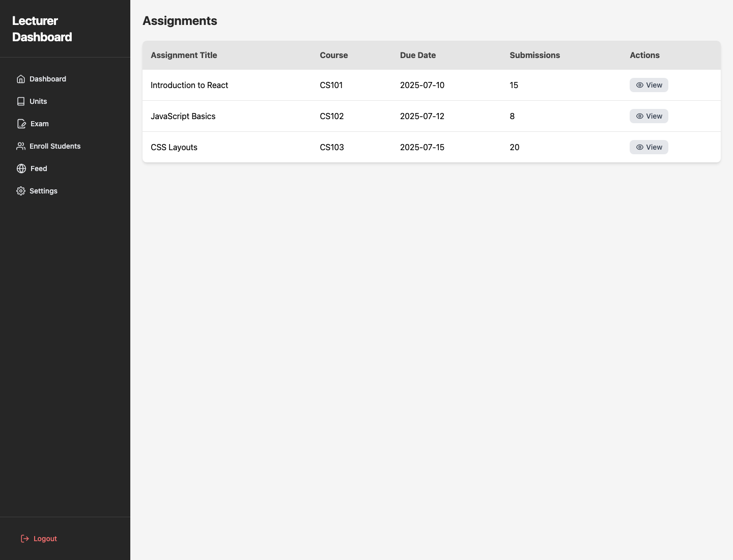Click the Enroll Students people icon
The width and height of the screenshot is (733, 560).
click(x=21, y=146)
